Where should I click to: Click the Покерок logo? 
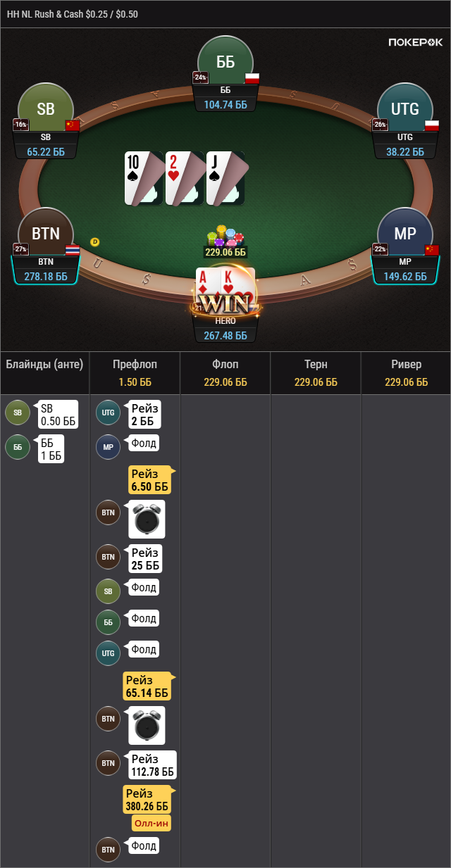tap(416, 42)
